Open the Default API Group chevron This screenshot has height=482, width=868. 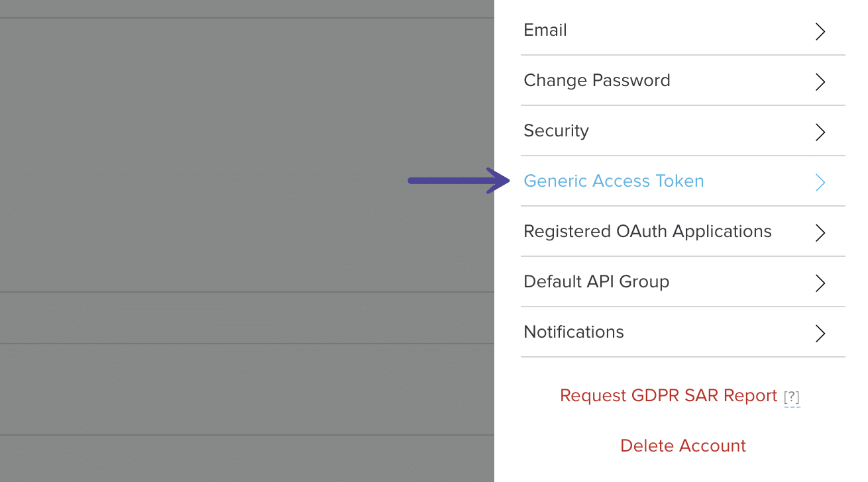820,283
